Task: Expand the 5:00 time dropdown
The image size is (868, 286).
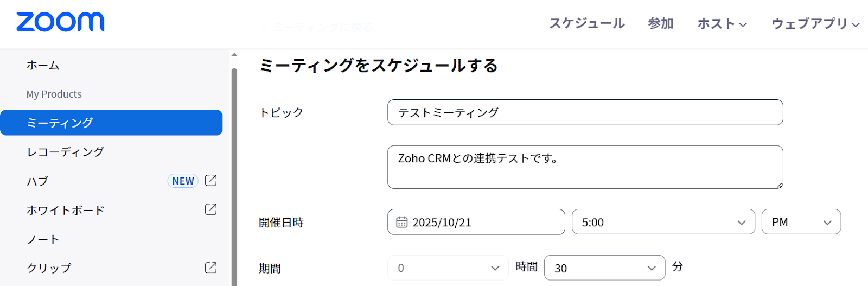Action: [663, 222]
